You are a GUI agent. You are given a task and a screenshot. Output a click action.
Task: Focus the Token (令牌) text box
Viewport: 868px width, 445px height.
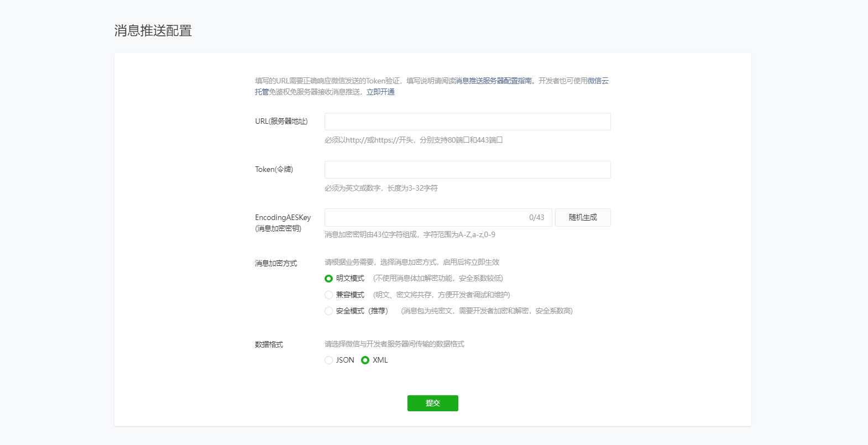pos(467,170)
